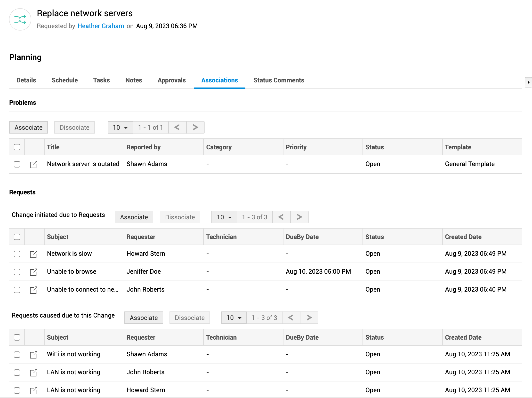
Task: Next page of Change initiated due to Requests
Action: 299,217
